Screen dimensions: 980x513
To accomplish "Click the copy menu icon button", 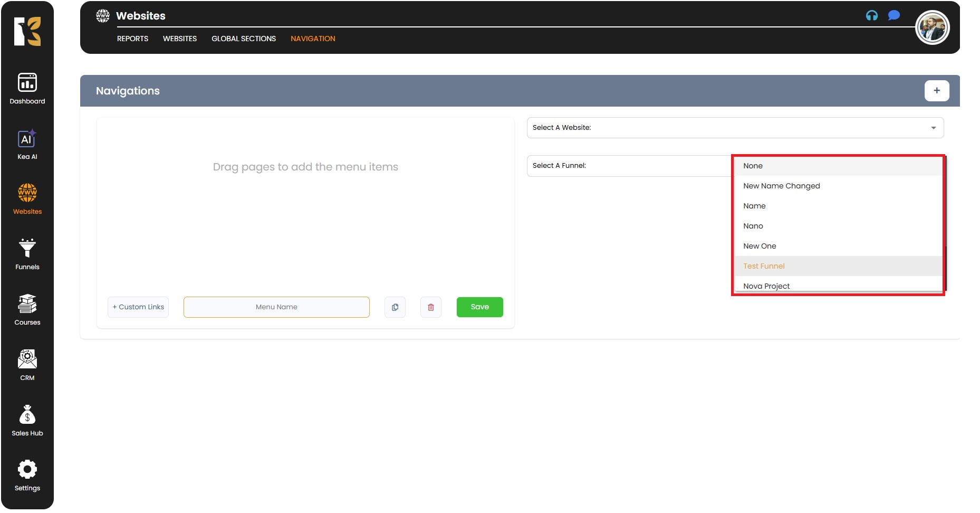I will point(395,307).
